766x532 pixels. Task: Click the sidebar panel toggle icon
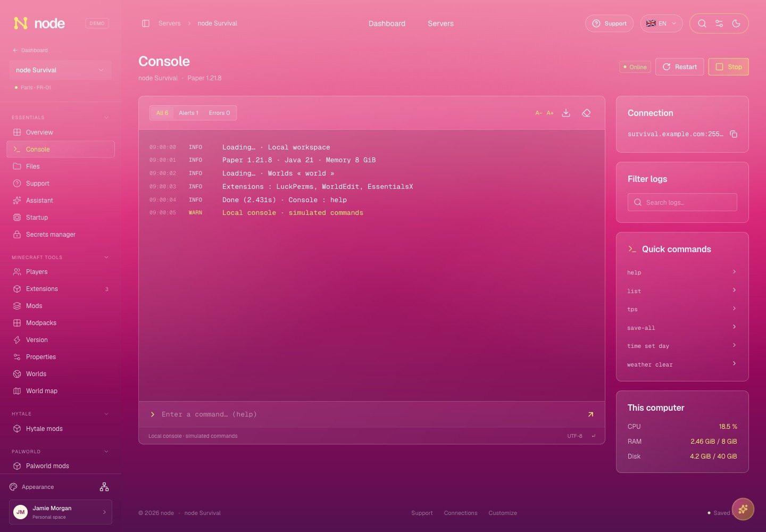[x=146, y=23]
